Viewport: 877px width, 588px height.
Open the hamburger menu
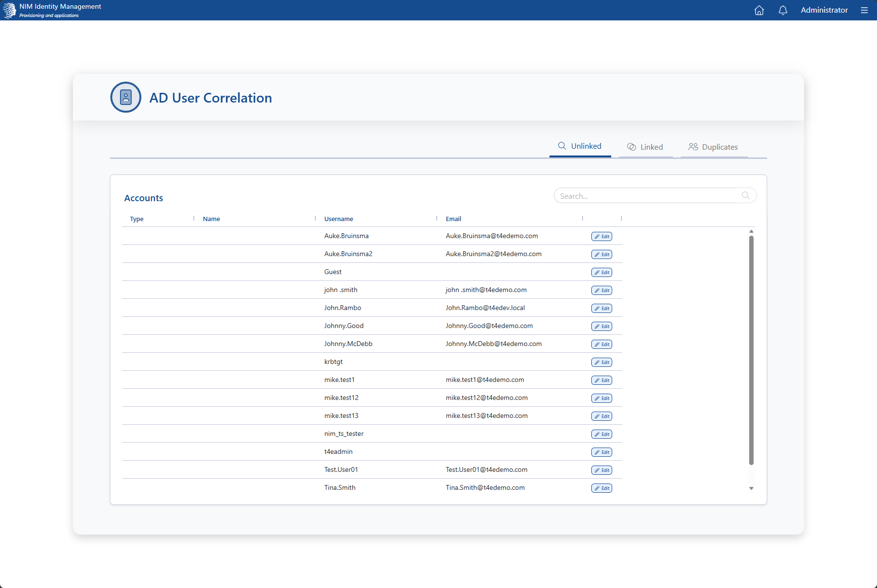coord(864,10)
